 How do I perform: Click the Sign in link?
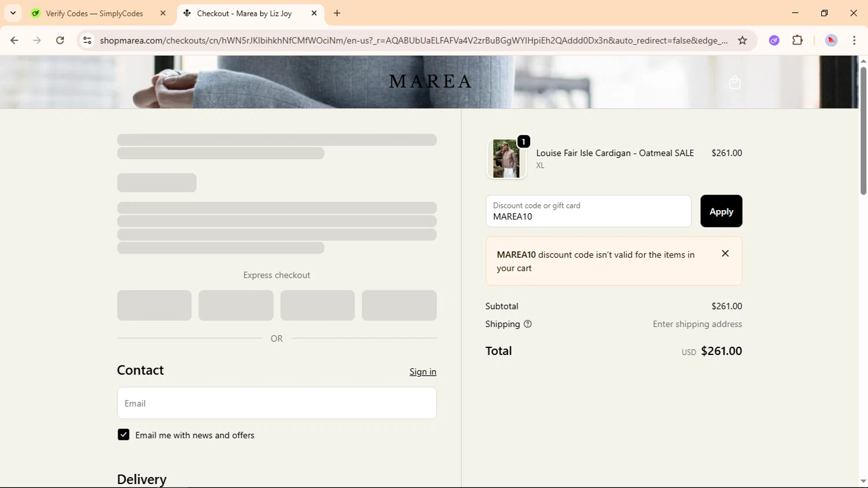pyautogui.click(x=423, y=372)
